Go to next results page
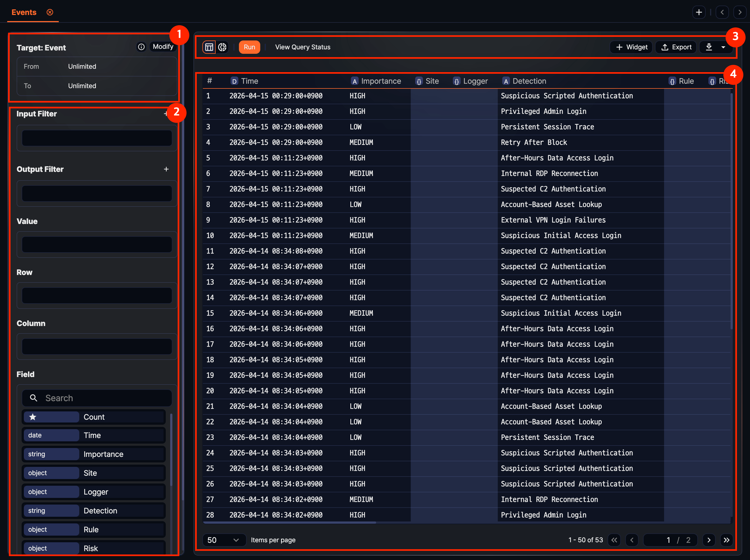The image size is (750, 560). click(709, 540)
